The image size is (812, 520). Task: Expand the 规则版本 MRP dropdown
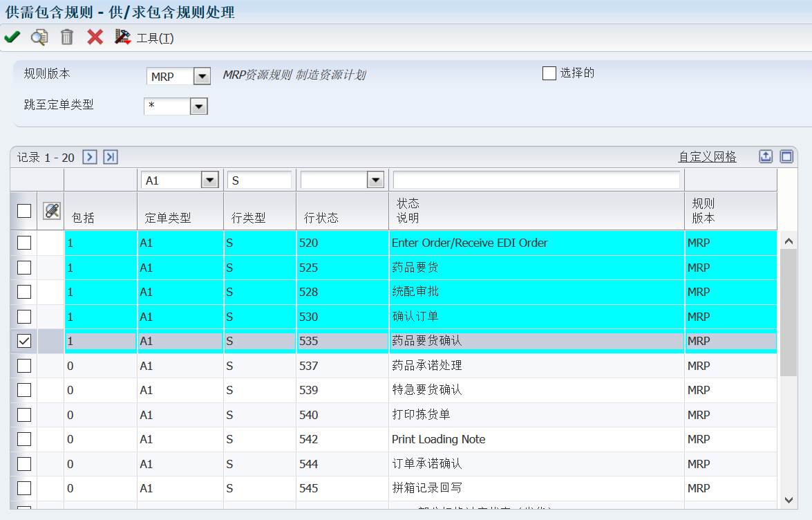click(x=202, y=76)
